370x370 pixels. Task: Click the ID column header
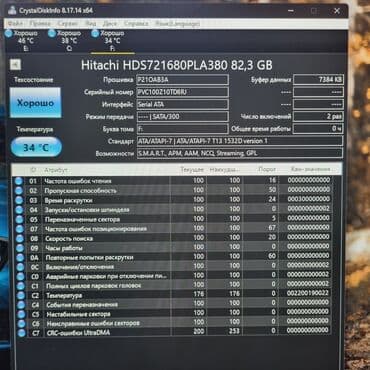point(33,170)
